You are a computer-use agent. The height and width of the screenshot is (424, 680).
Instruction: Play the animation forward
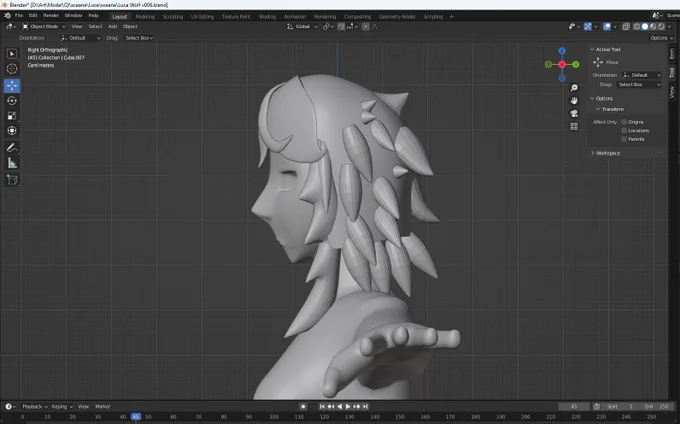[x=348, y=407]
